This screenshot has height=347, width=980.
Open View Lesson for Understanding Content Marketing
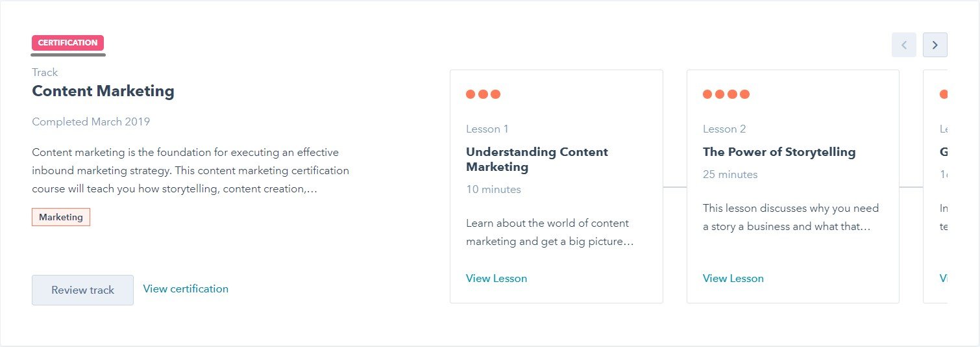496,278
